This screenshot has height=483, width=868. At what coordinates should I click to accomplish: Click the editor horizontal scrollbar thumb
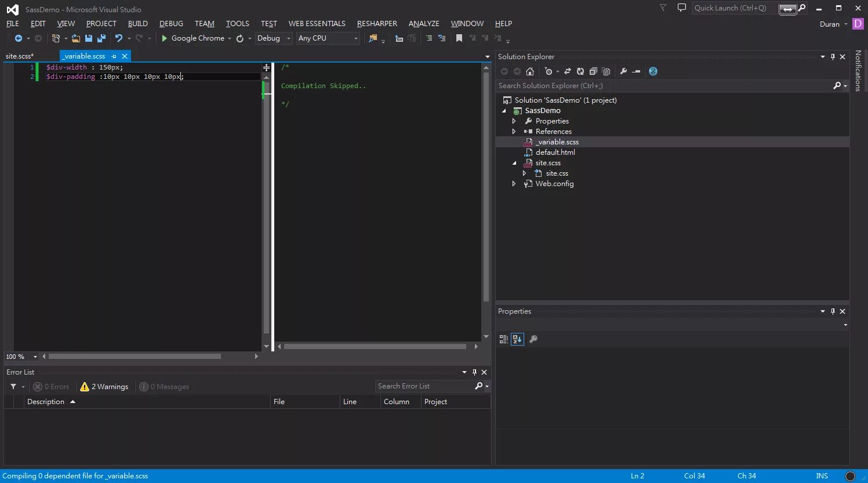pyautogui.click(x=135, y=357)
